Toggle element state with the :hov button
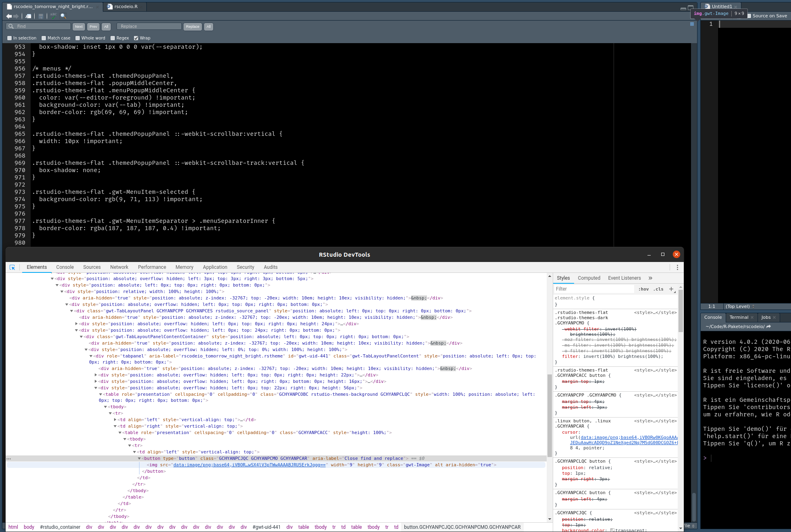 coord(643,289)
